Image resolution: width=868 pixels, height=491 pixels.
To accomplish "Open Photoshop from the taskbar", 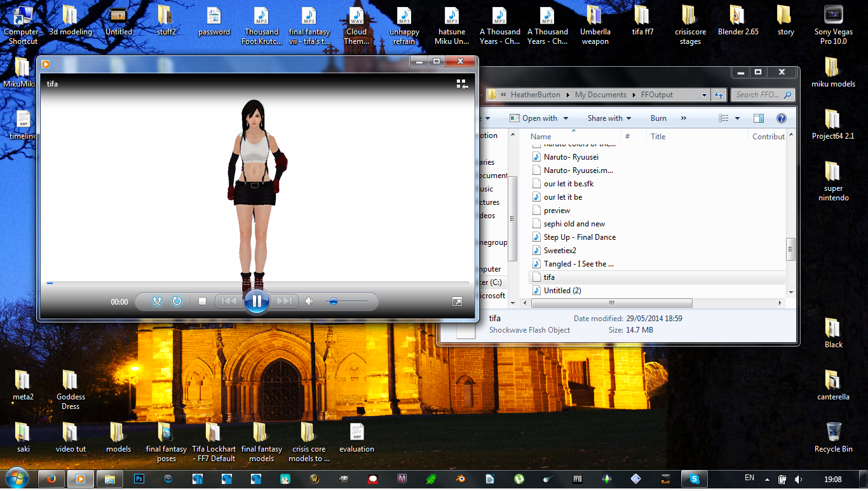I will point(139,479).
